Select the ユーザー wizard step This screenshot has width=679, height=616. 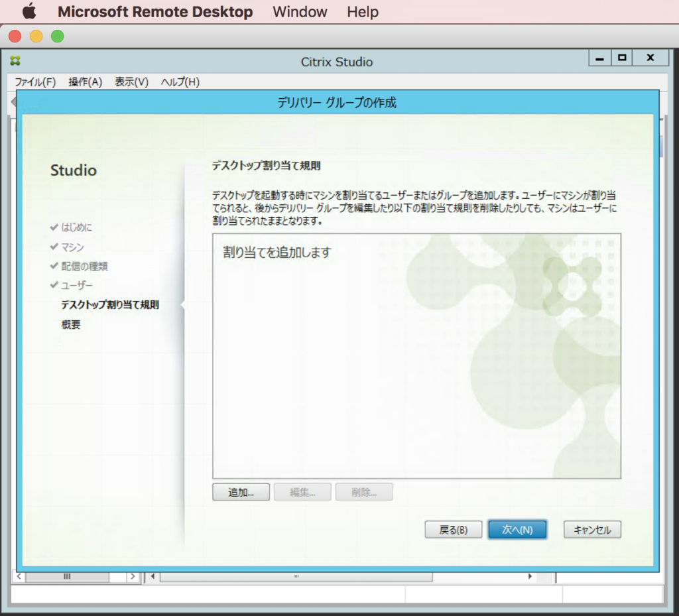click(77, 285)
